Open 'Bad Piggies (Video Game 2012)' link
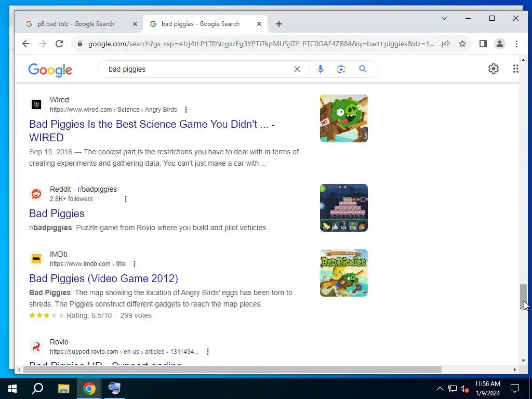This screenshot has height=399, width=532. coord(103,278)
